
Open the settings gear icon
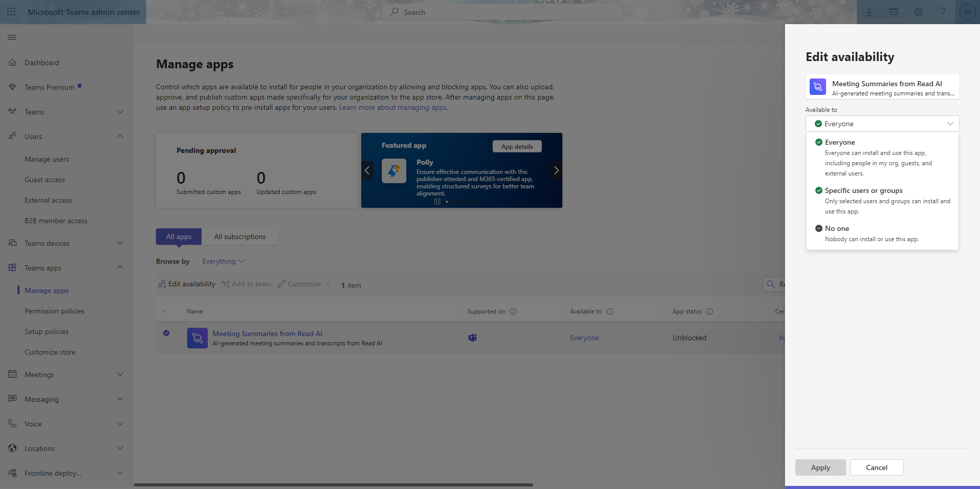point(918,12)
